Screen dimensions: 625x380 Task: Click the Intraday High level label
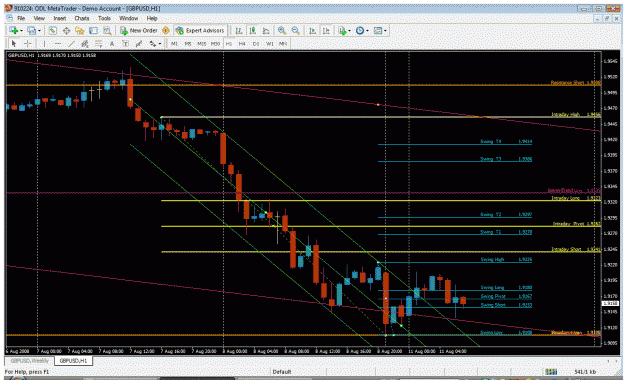(x=566, y=114)
